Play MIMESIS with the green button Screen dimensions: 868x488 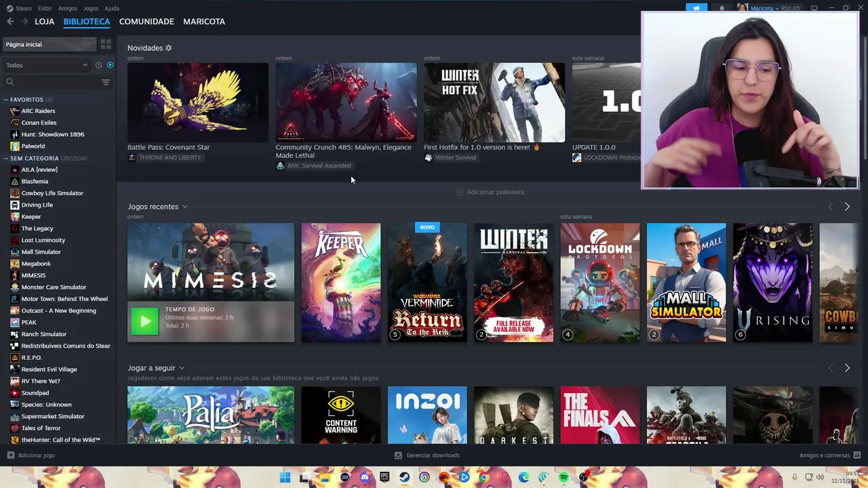(144, 321)
